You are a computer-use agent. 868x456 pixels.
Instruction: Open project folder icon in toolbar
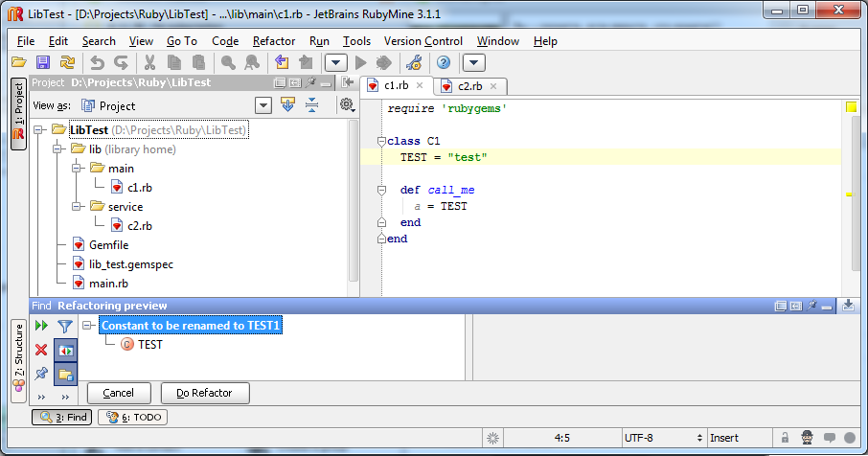(19, 62)
